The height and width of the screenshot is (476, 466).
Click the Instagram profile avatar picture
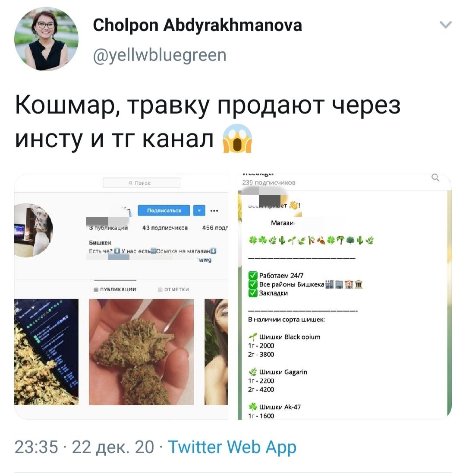34,230
